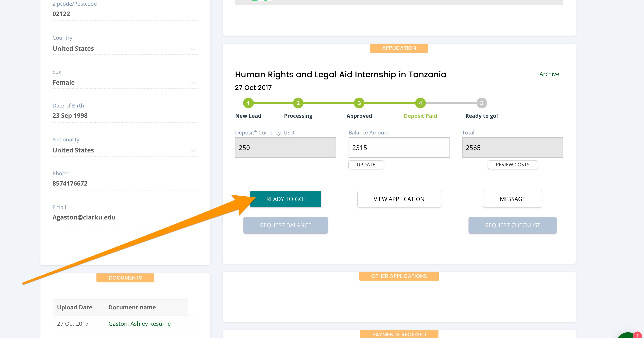
Task: Click the step 2 Processing circle
Action: point(298,103)
